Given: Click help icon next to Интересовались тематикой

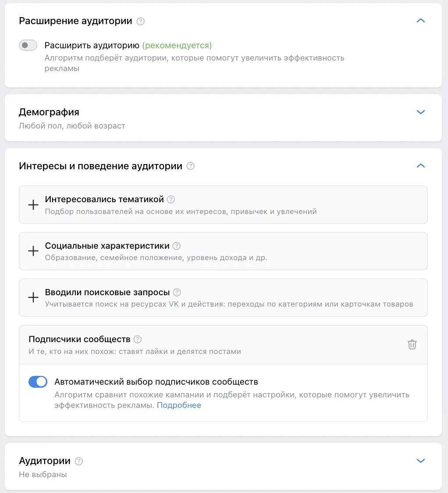Looking at the screenshot, I should (171, 199).
